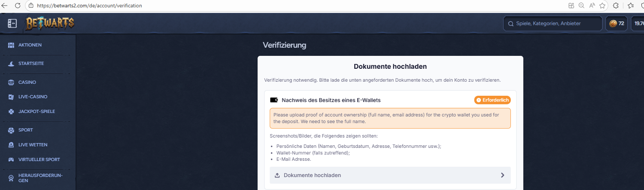Add this page to browser favorites
The width and height of the screenshot is (644, 190).
point(602,6)
